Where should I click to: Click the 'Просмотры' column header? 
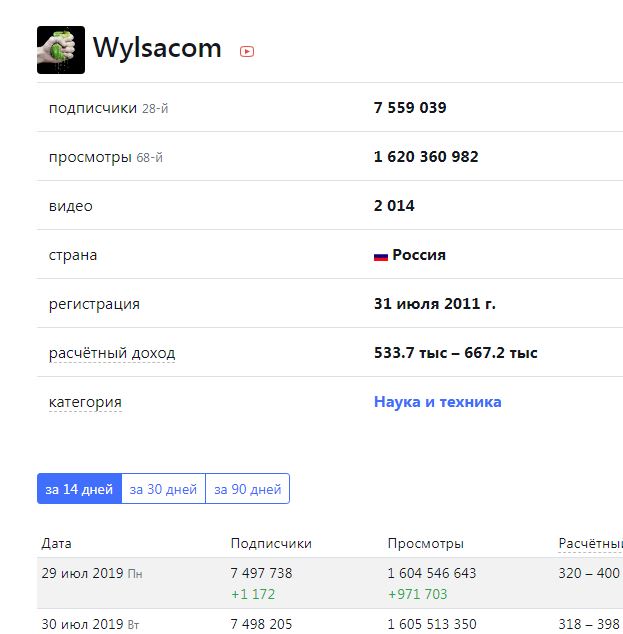[425, 544]
